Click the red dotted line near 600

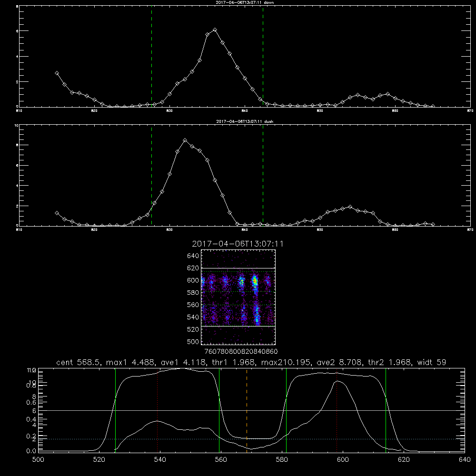[x=337, y=411]
